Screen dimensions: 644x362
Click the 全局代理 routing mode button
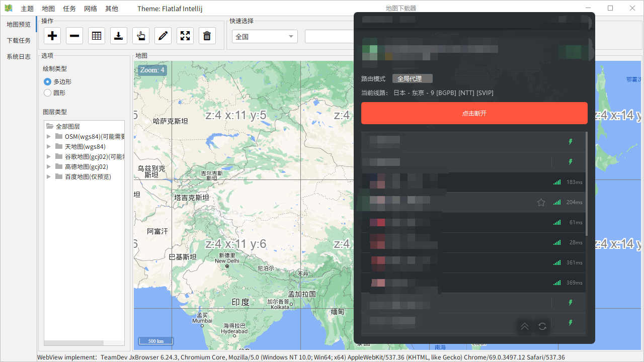[413, 78]
